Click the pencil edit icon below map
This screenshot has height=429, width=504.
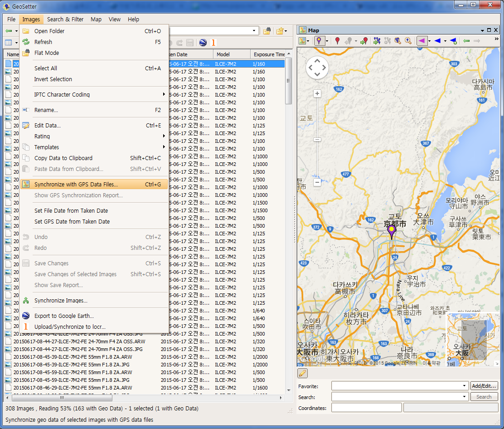point(302,373)
